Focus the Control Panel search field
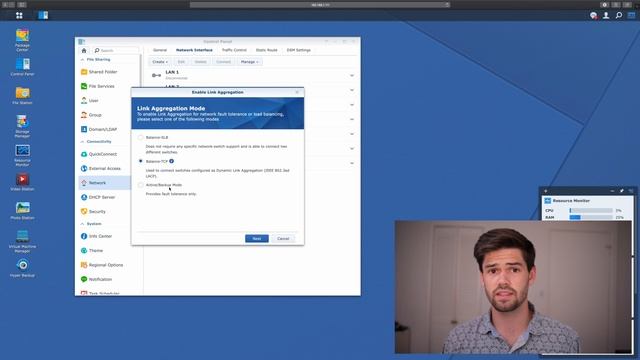Screen dimensions: 640x360 tap(116, 51)
